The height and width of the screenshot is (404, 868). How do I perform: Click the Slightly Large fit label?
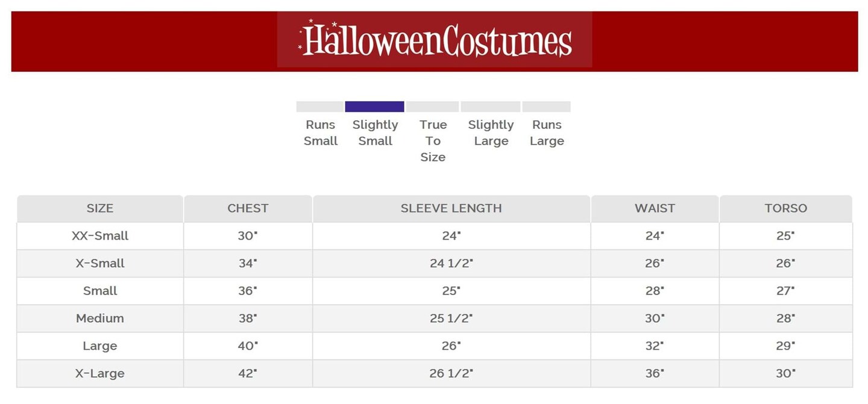491,132
